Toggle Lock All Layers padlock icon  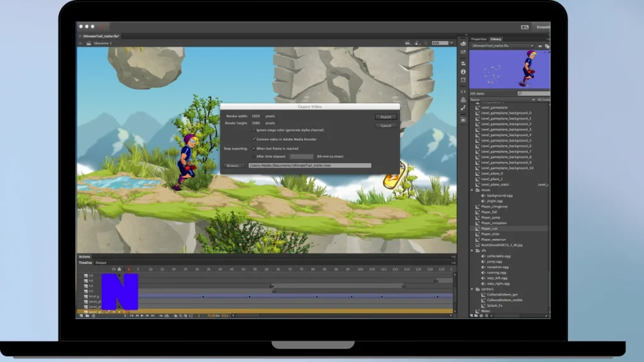(x=119, y=269)
